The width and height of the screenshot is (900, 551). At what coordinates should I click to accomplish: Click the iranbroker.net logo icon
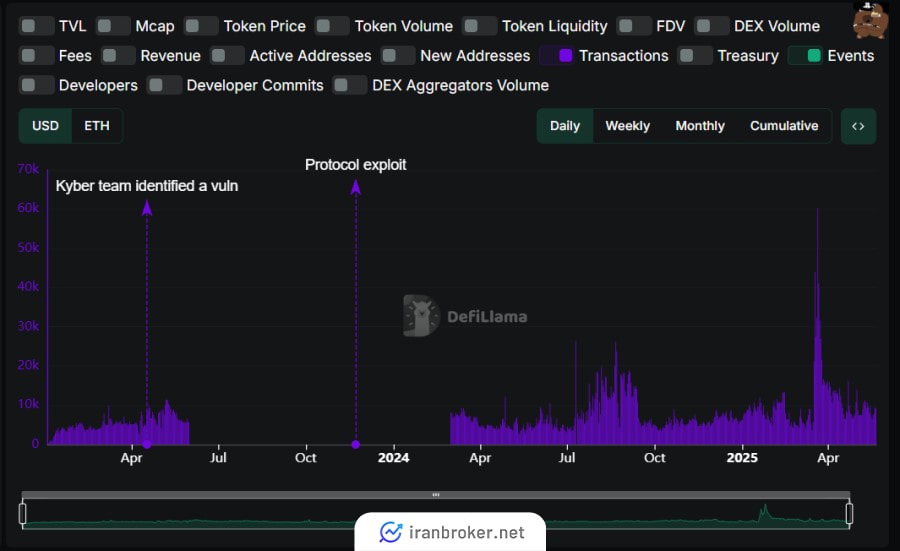(x=390, y=533)
